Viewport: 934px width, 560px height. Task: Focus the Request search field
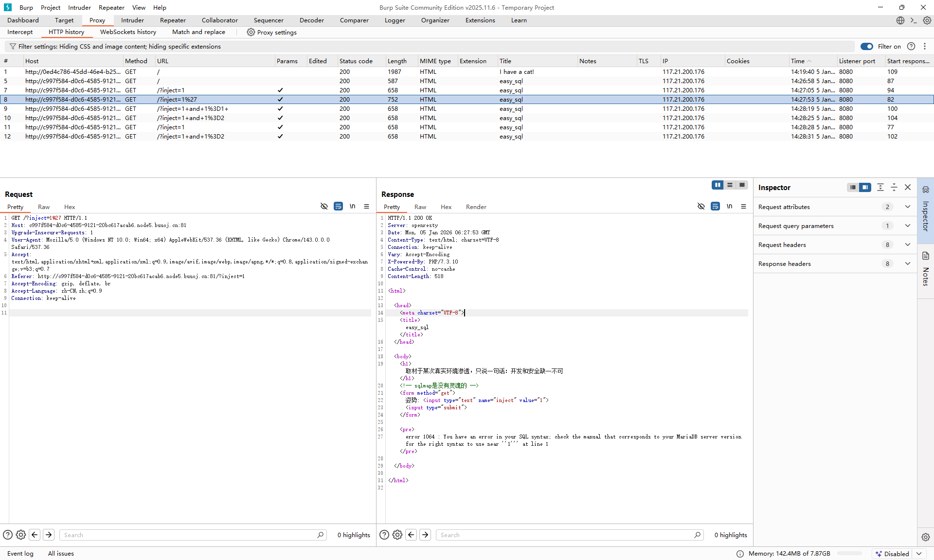pos(193,535)
